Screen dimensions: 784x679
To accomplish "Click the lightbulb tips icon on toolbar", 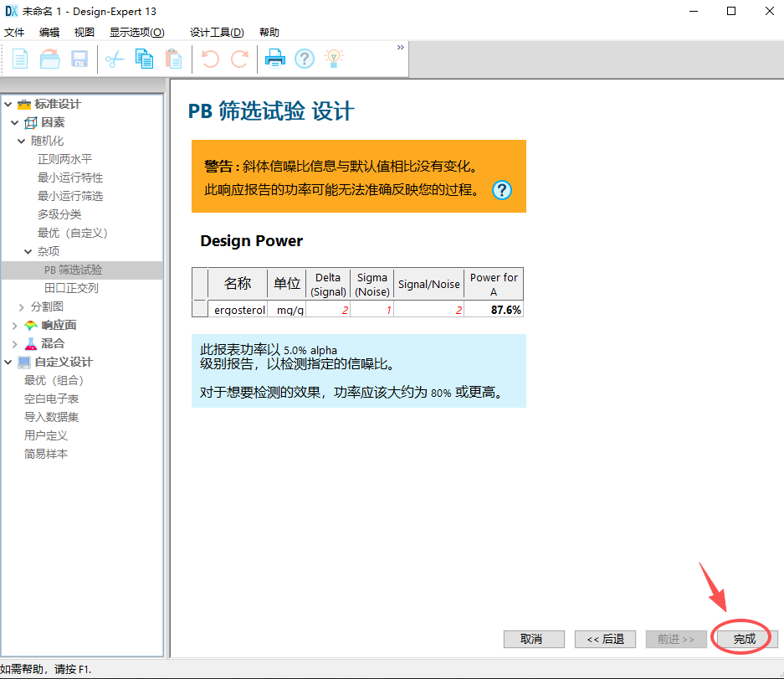I will (x=335, y=59).
